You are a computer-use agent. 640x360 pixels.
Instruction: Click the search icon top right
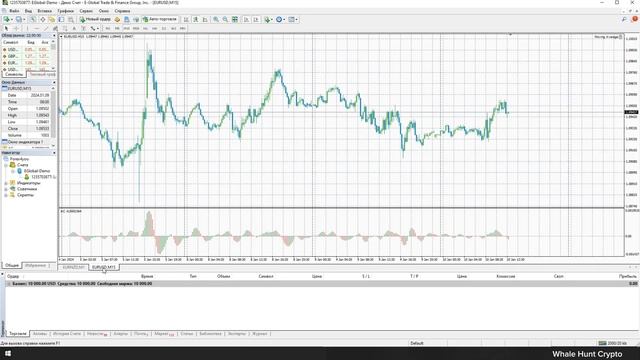coord(624,19)
